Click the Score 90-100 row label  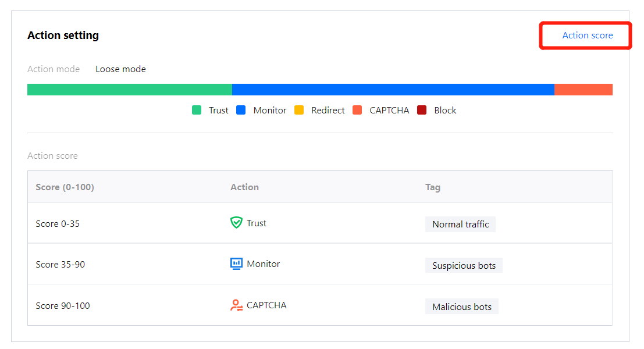[x=63, y=306]
